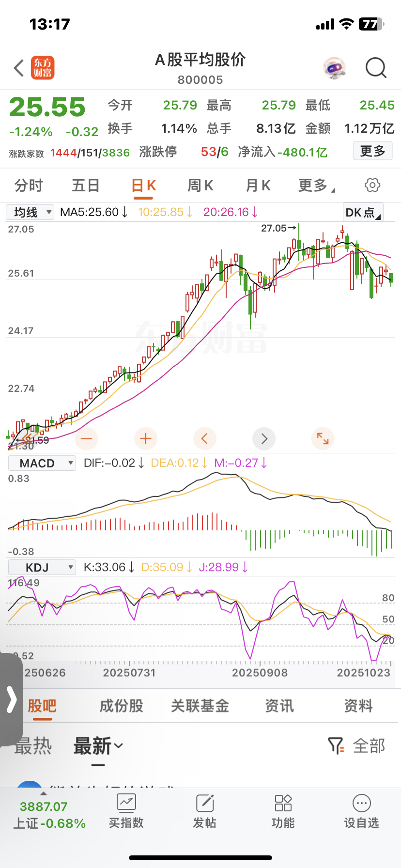This screenshot has width=401, height=868.
Task: Toggle the DK点 indicator
Action: click(x=363, y=212)
